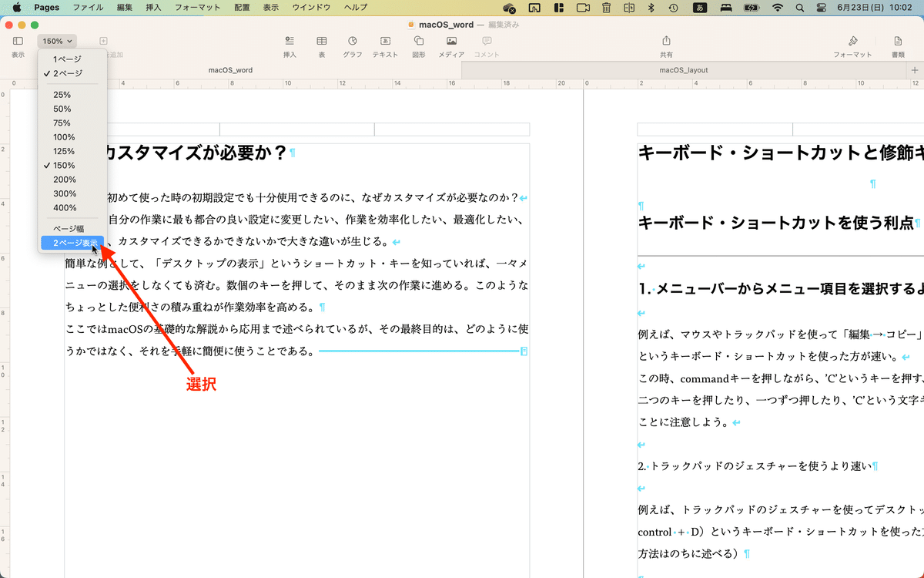Open the 表示 sidebar view button

tap(18, 41)
